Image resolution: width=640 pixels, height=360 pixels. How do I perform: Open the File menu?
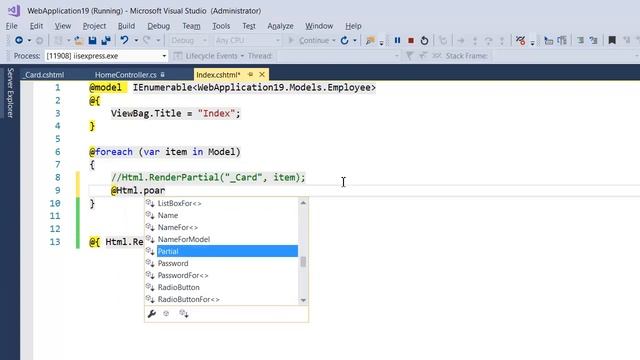coord(11,26)
